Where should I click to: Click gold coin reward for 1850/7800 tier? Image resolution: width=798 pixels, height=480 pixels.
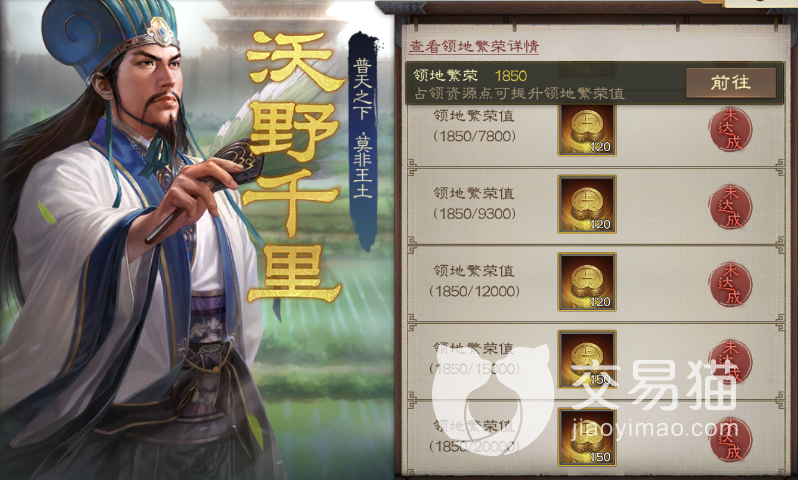pyautogui.click(x=587, y=130)
